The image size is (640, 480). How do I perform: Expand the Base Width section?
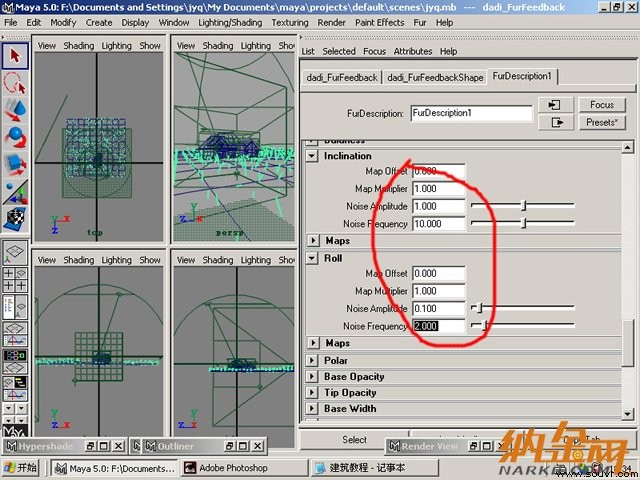click(313, 409)
